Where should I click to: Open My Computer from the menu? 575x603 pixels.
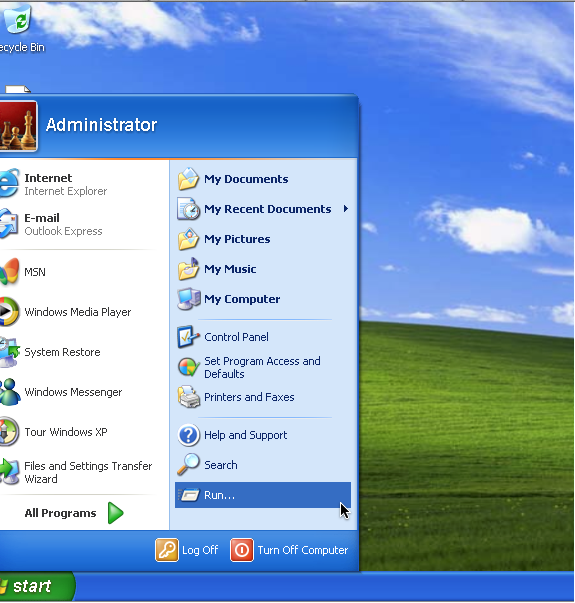[263, 299]
